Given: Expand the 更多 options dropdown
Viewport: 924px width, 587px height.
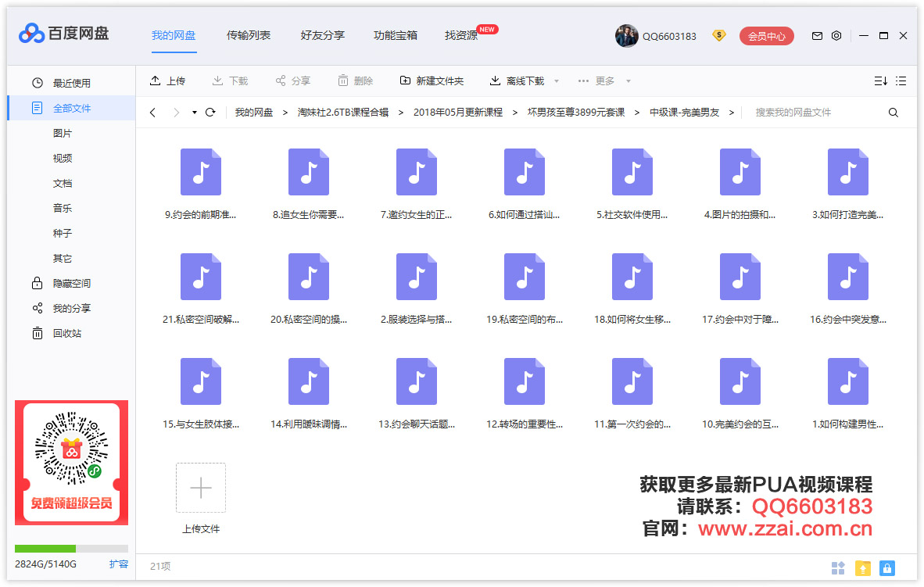Looking at the screenshot, I should pos(628,81).
